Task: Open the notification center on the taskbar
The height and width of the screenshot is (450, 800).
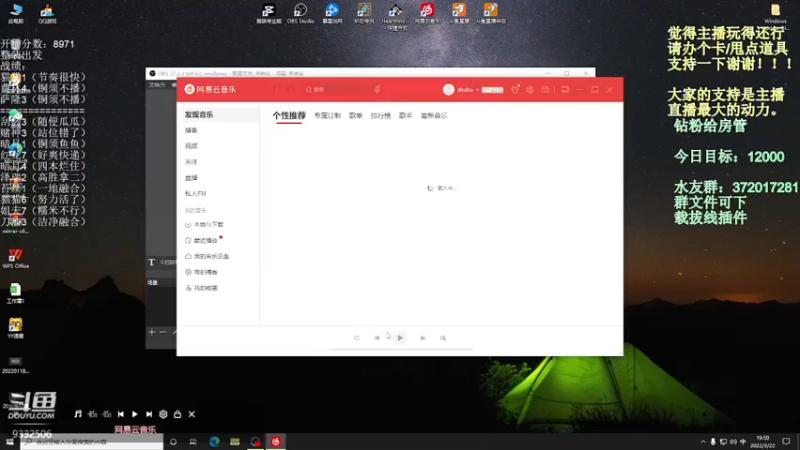Action: coord(786,442)
